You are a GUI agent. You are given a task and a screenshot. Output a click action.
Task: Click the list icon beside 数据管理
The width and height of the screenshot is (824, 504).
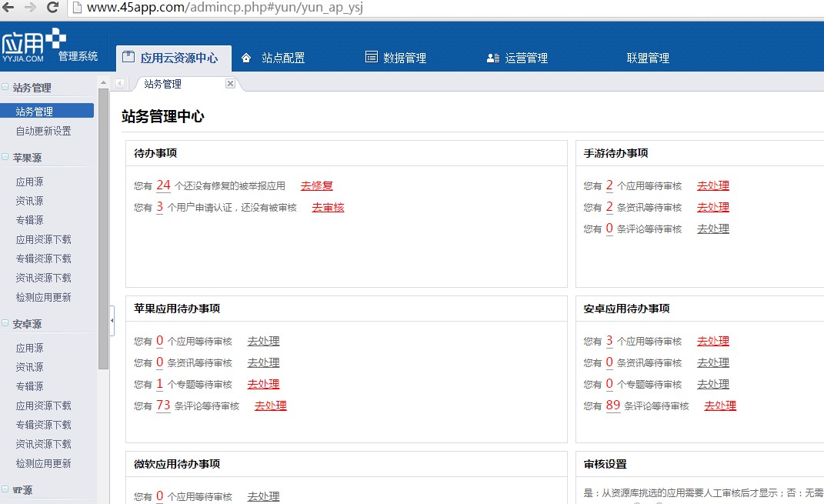coord(371,57)
